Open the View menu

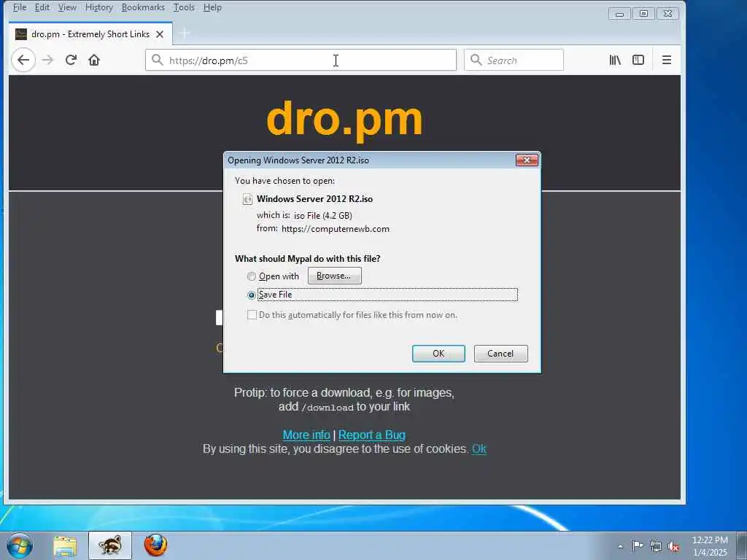67,7
